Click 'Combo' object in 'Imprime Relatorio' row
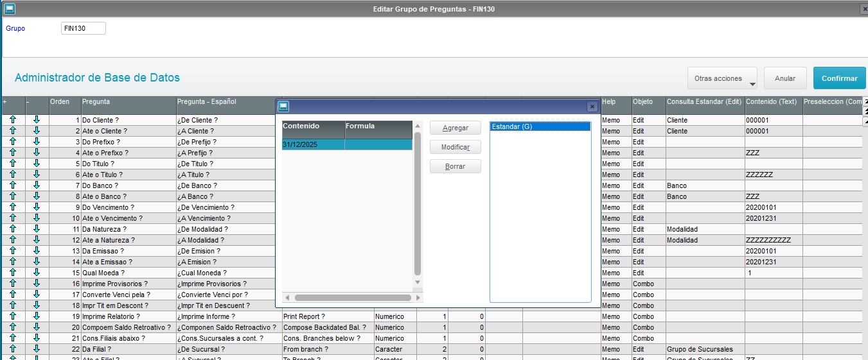The width and height of the screenshot is (868, 360). click(x=648, y=316)
